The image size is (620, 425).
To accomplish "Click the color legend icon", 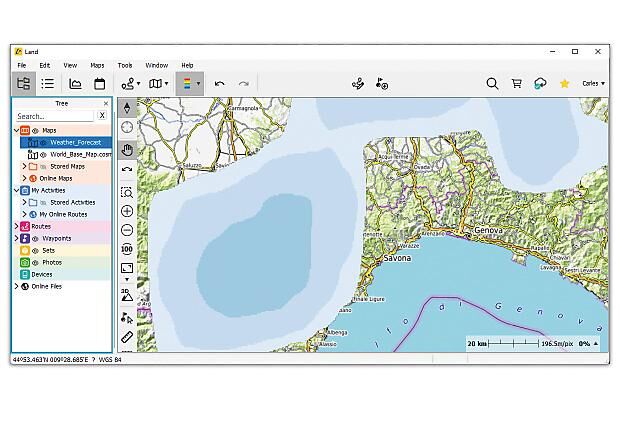I will [187, 83].
